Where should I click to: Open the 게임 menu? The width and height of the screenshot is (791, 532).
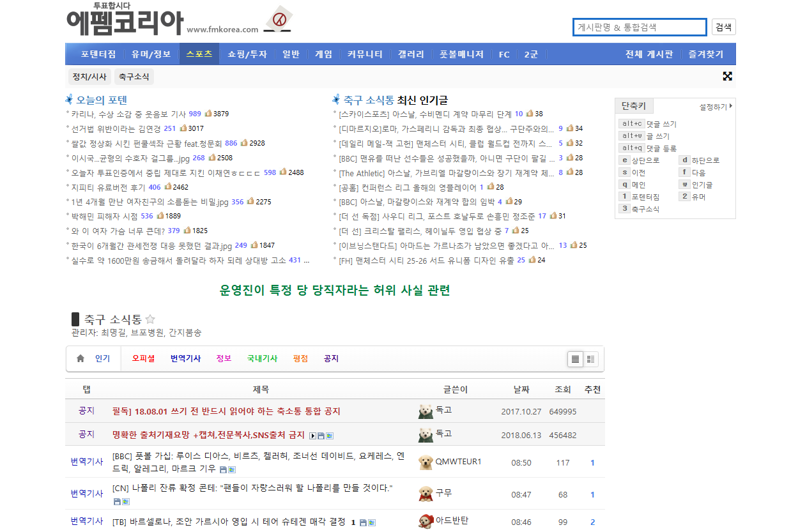point(323,54)
